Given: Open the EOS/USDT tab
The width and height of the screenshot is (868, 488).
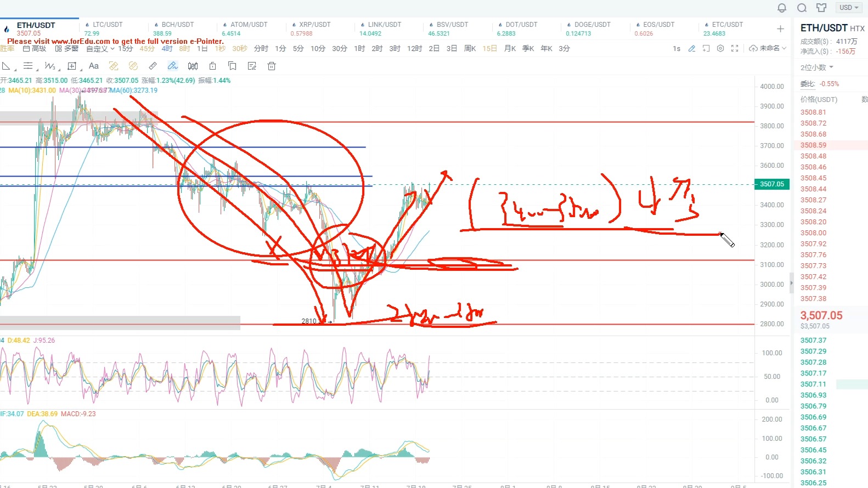Looking at the screenshot, I should (658, 25).
